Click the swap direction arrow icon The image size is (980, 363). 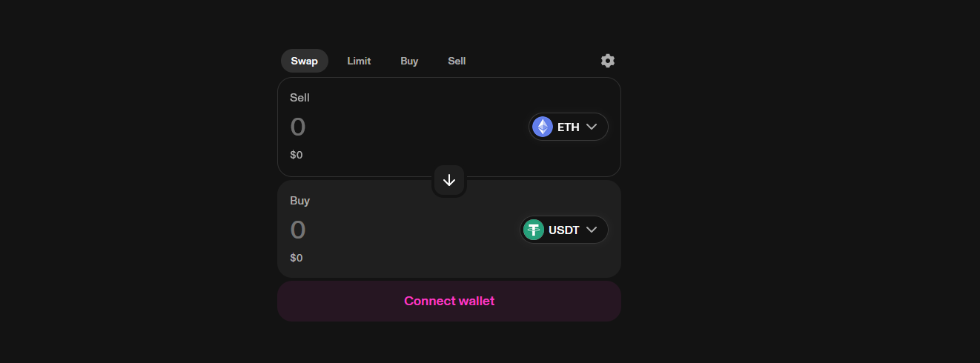449,180
